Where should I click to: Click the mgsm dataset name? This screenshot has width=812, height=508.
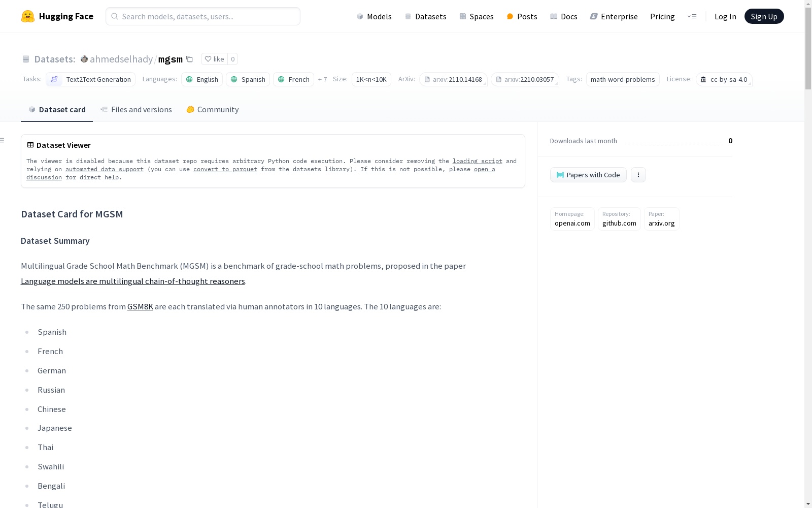point(171,59)
